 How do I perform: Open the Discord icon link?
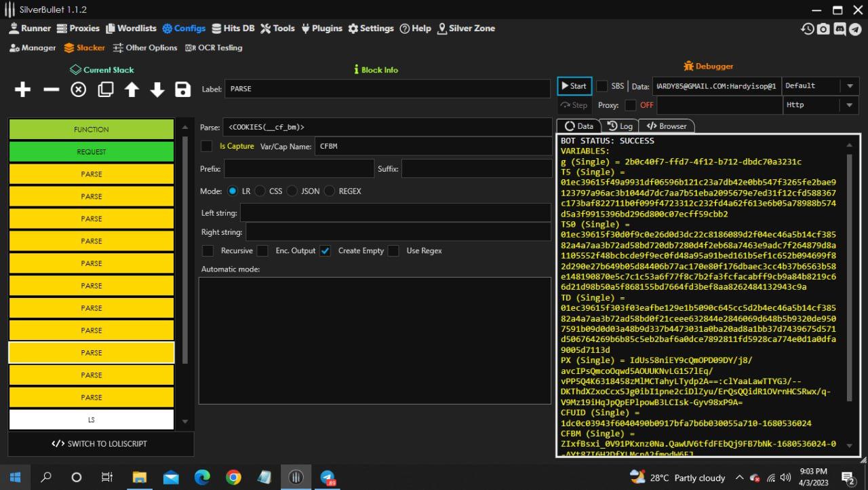(x=840, y=29)
